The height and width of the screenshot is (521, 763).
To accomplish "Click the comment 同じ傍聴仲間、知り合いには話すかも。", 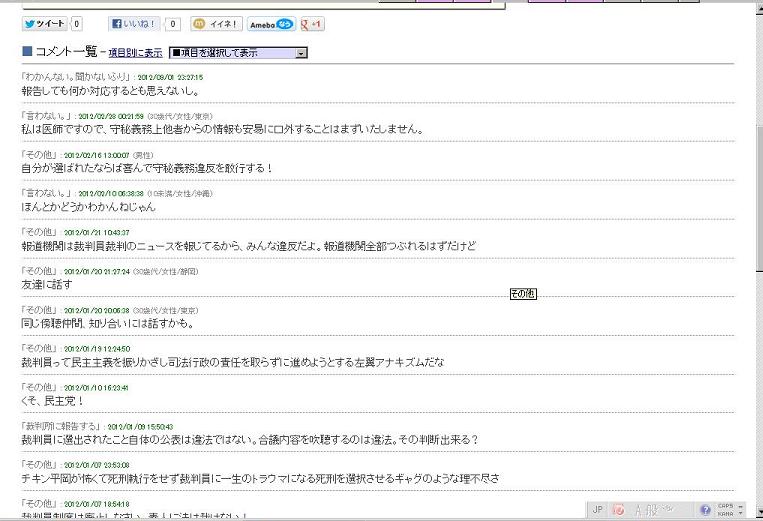I will pos(108,323).
